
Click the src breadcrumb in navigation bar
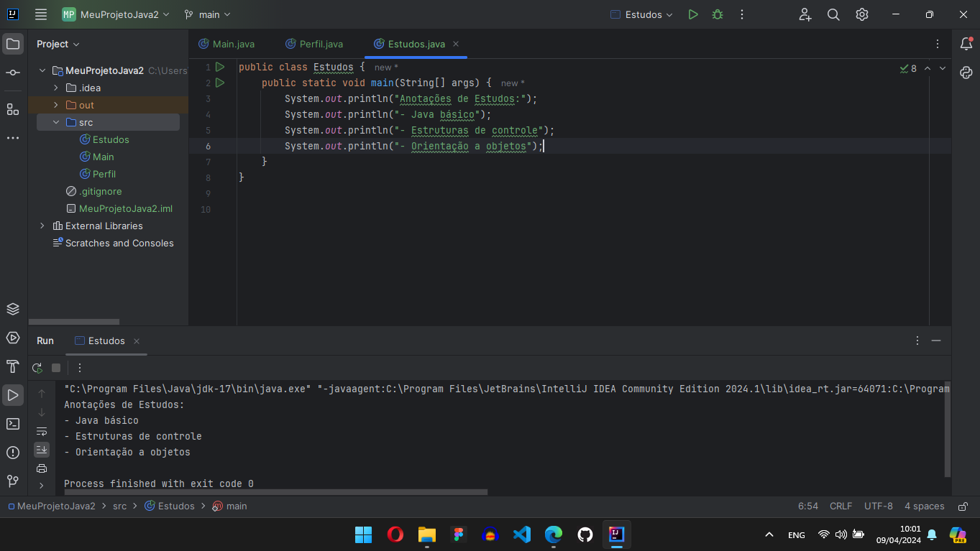point(119,506)
